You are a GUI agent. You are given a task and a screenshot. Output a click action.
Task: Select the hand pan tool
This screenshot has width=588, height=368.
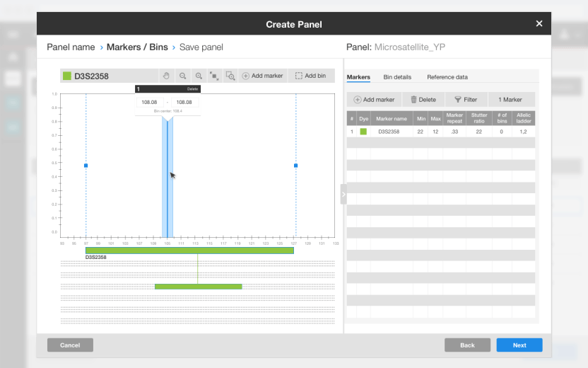point(167,76)
